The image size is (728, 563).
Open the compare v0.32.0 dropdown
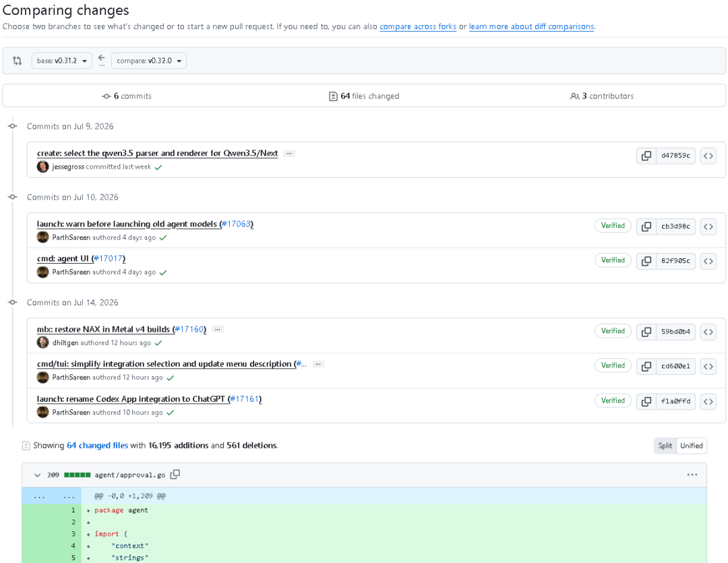pyautogui.click(x=149, y=61)
